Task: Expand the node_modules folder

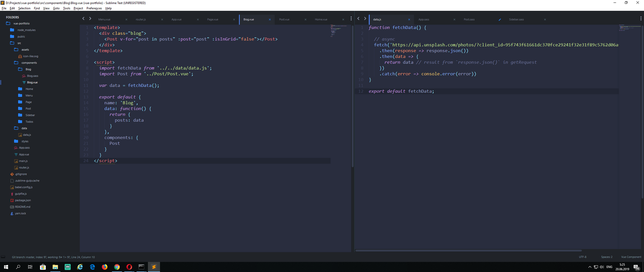Action: pos(12,30)
